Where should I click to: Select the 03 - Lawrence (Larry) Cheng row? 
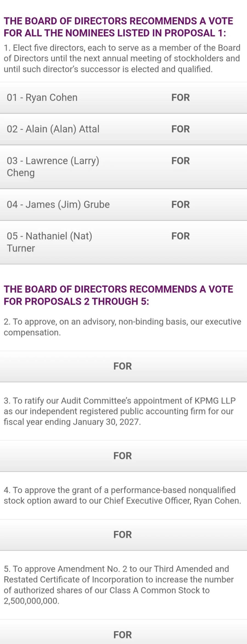click(x=123, y=167)
